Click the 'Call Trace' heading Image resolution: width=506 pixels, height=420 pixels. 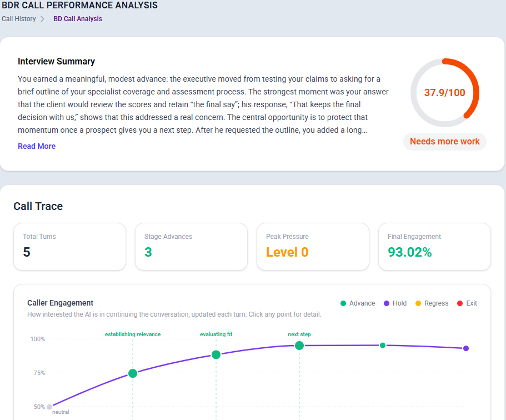point(38,206)
